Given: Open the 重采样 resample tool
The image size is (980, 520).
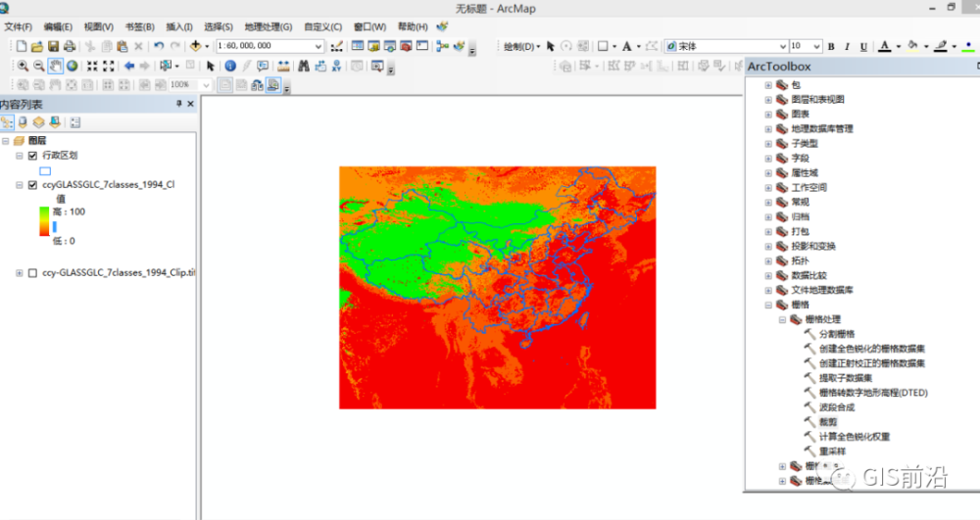Looking at the screenshot, I should click(832, 451).
